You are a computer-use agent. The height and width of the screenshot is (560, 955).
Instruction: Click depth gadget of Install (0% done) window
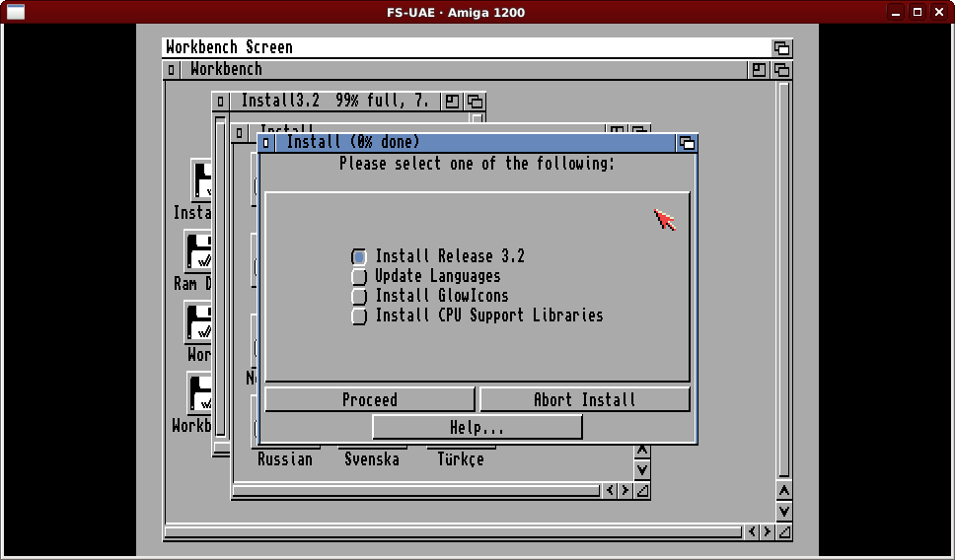click(687, 143)
